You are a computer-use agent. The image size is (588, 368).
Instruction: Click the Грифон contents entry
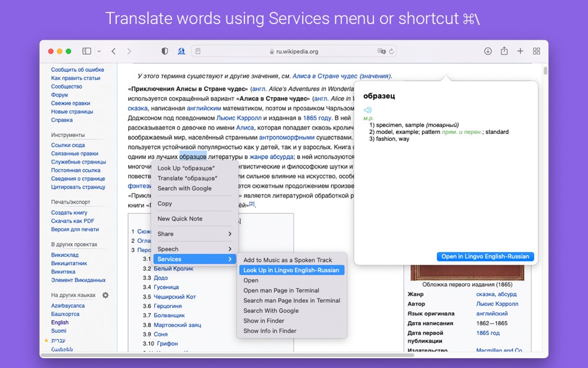point(167,344)
